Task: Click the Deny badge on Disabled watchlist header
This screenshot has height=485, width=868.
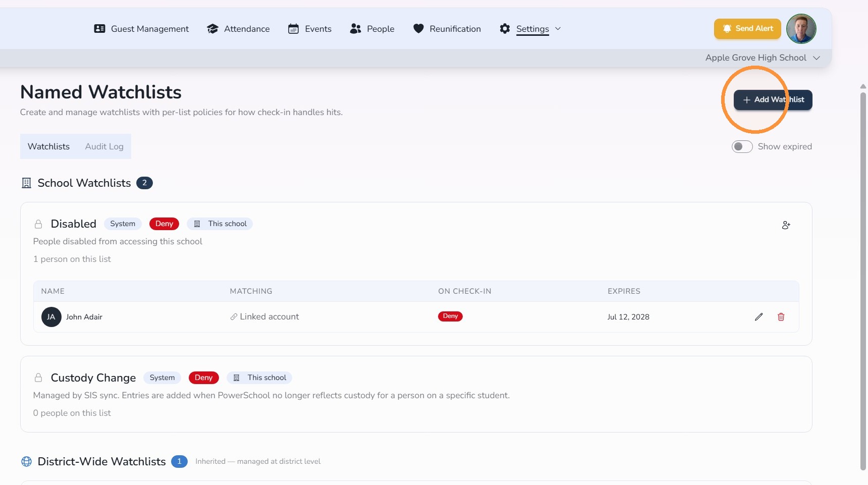Action: (164, 224)
